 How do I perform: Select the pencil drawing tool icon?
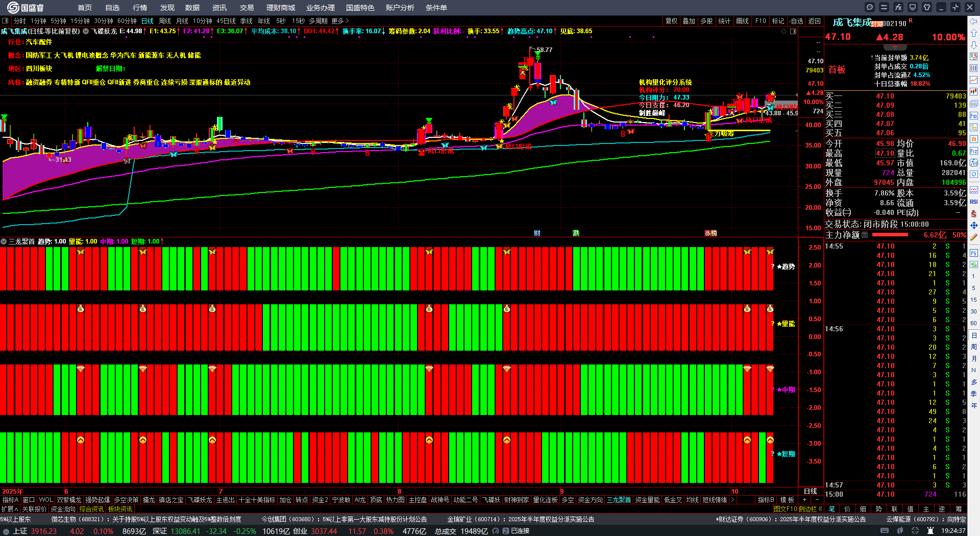coord(974,237)
